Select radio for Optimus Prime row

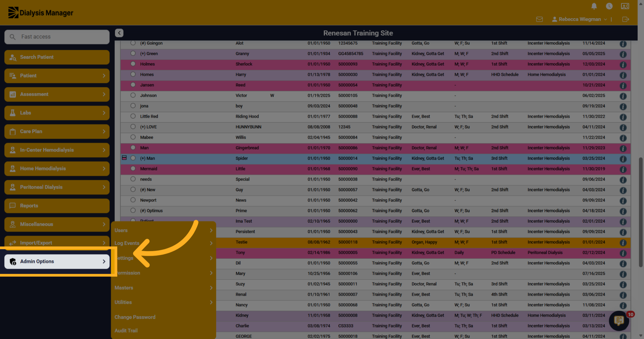[133, 210]
